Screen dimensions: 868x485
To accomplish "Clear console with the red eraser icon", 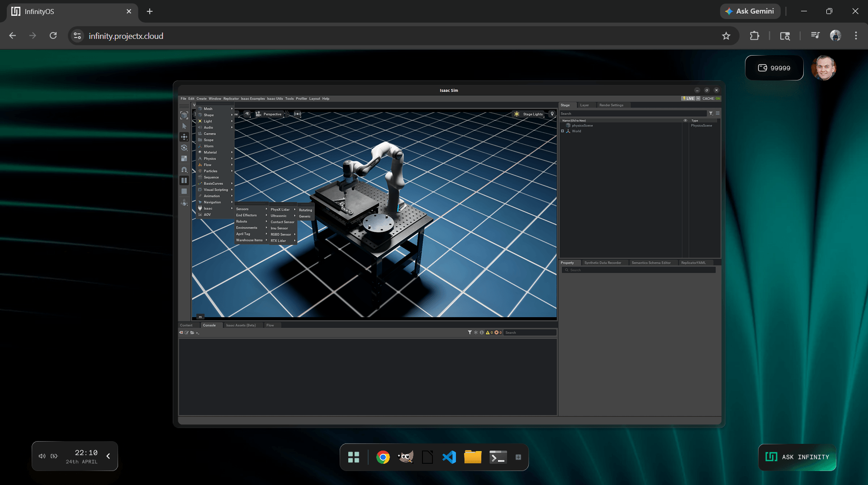I will pyautogui.click(x=181, y=333).
